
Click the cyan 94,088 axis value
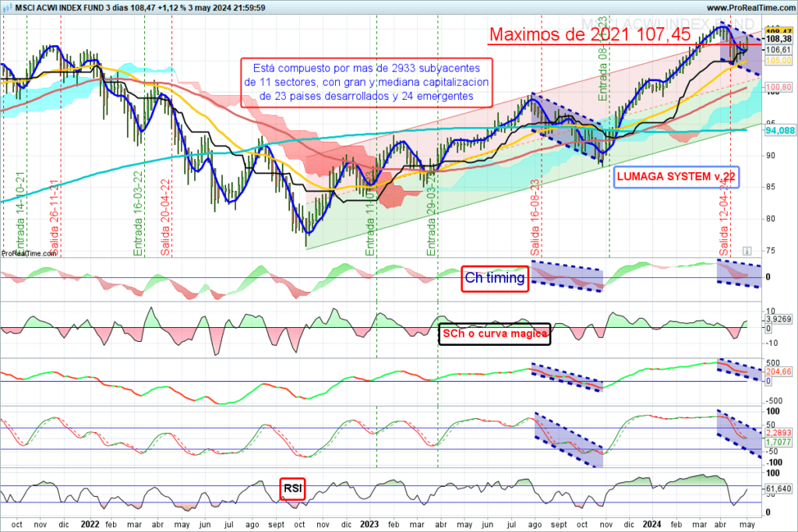pyautogui.click(x=779, y=131)
